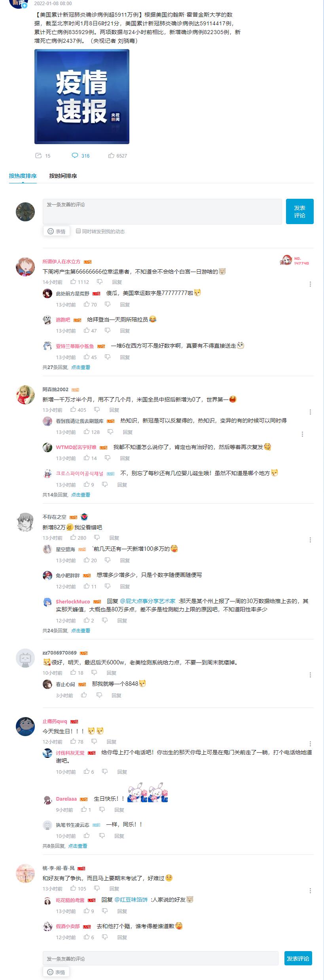Click the share icon with count 15
The image size is (324, 980).
38,156
